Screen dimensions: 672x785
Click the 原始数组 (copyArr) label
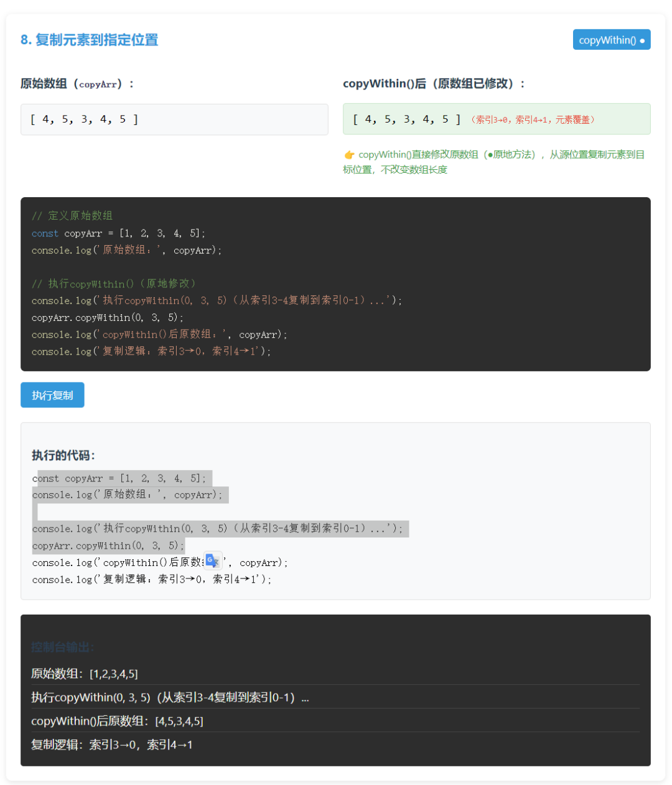click(77, 83)
